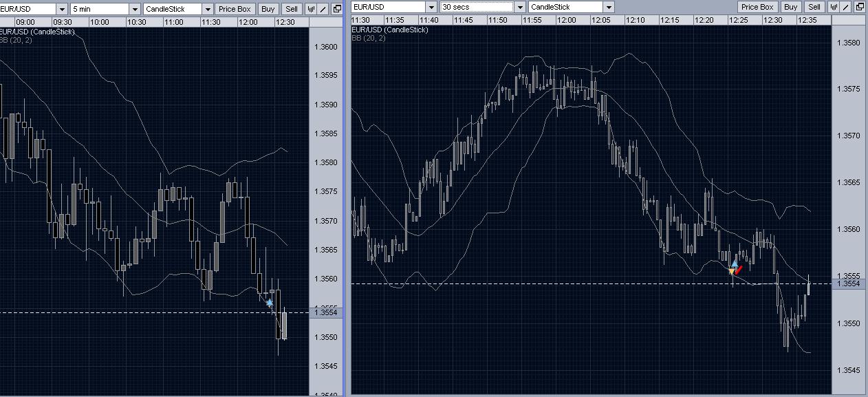Detach right chart window icon
The image size is (868, 397).
pyautogui.click(x=859, y=7)
